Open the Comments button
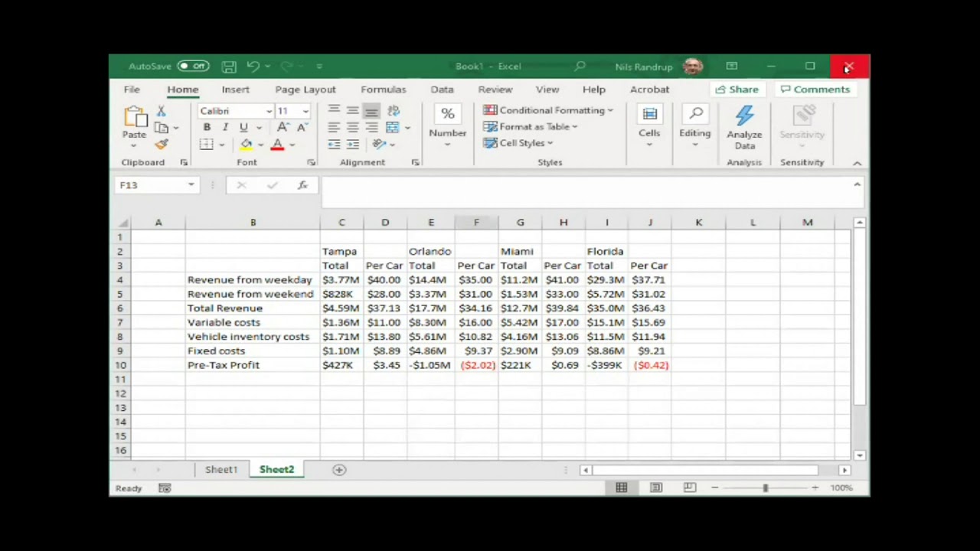Screen dimensions: 980x551 [x=815, y=90]
